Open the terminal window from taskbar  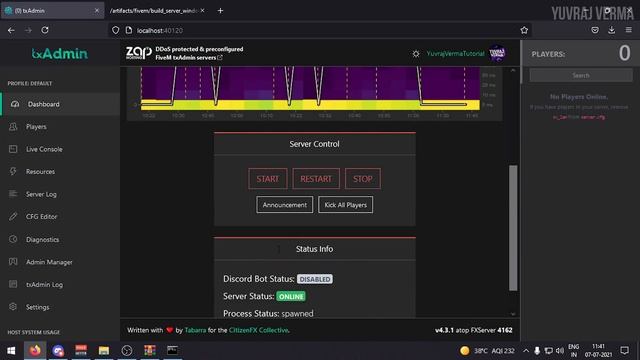(172, 351)
